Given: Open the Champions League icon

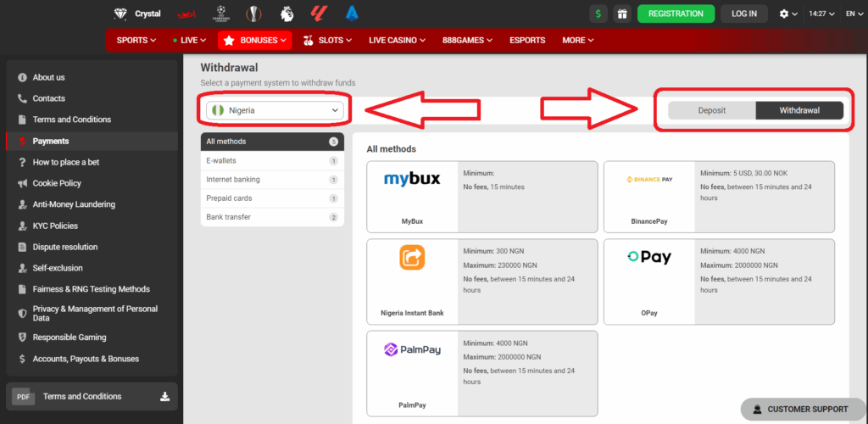Looking at the screenshot, I should click(222, 14).
